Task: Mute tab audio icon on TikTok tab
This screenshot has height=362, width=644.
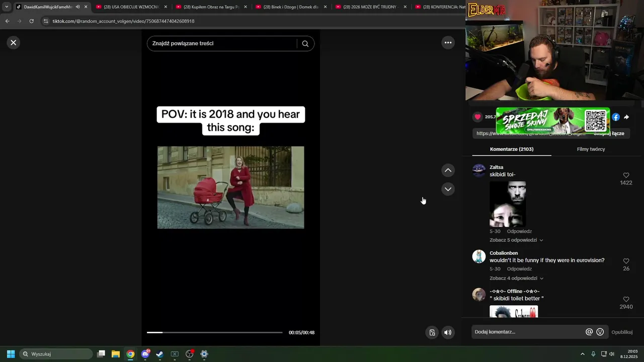Action: [x=77, y=7]
